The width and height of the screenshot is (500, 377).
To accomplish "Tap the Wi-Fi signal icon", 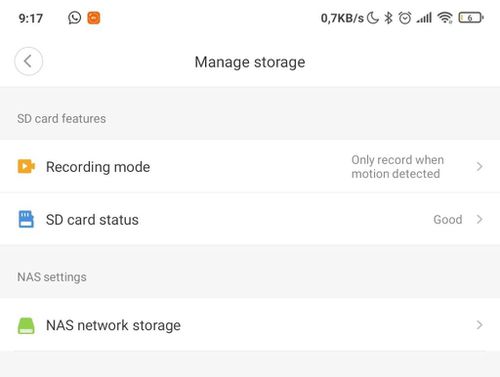I will [445, 17].
